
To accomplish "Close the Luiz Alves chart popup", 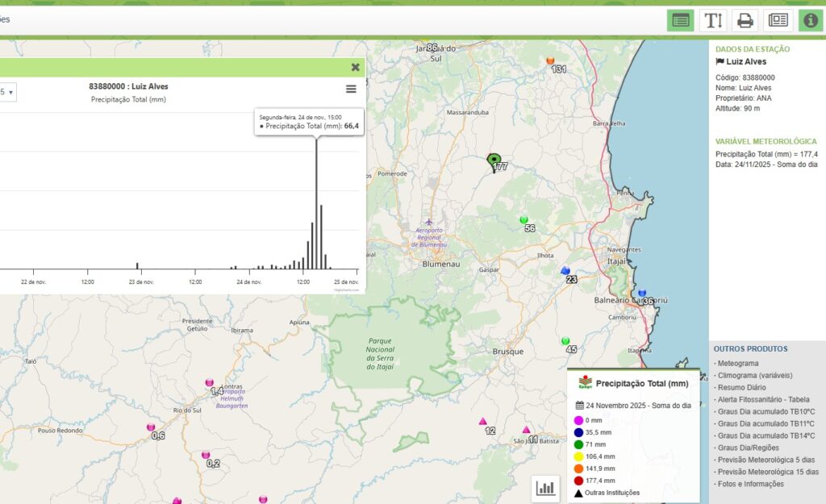I will pyautogui.click(x=355, y=68).
